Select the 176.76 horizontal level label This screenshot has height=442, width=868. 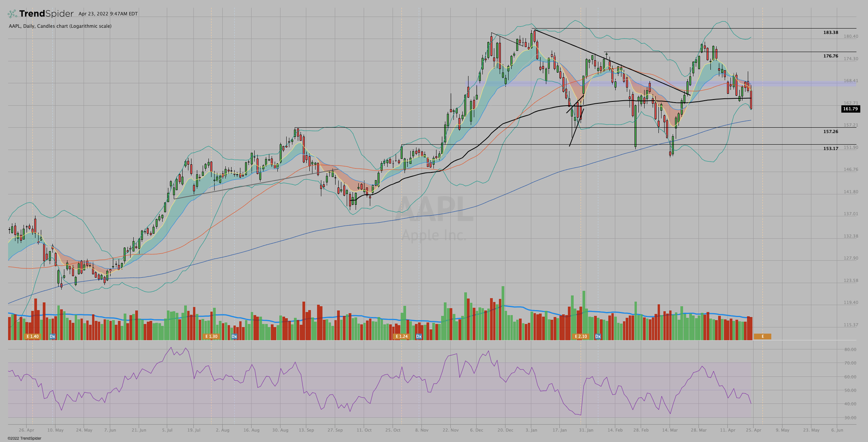pyautogui.click(x=831, y=56)
